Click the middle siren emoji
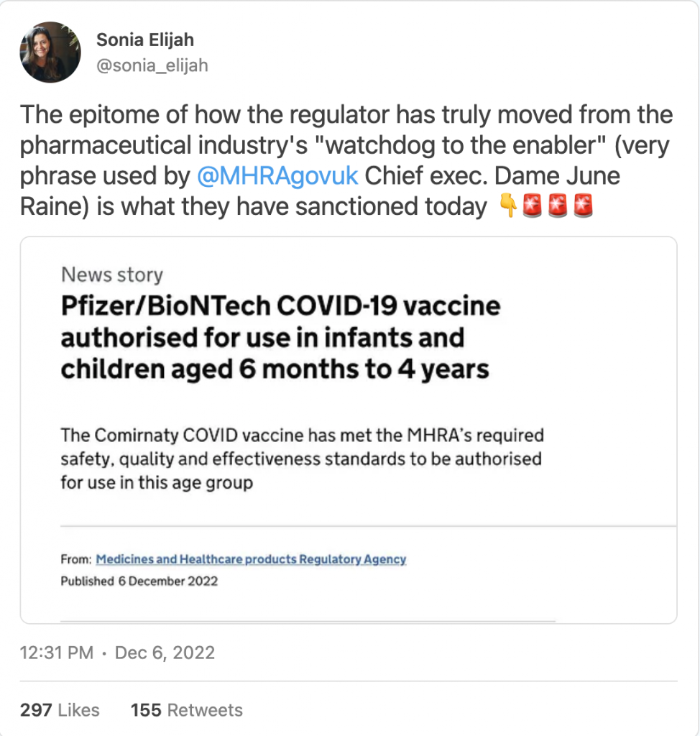The width and height of the screenshot is (700, 736). [x=558, y=207]
